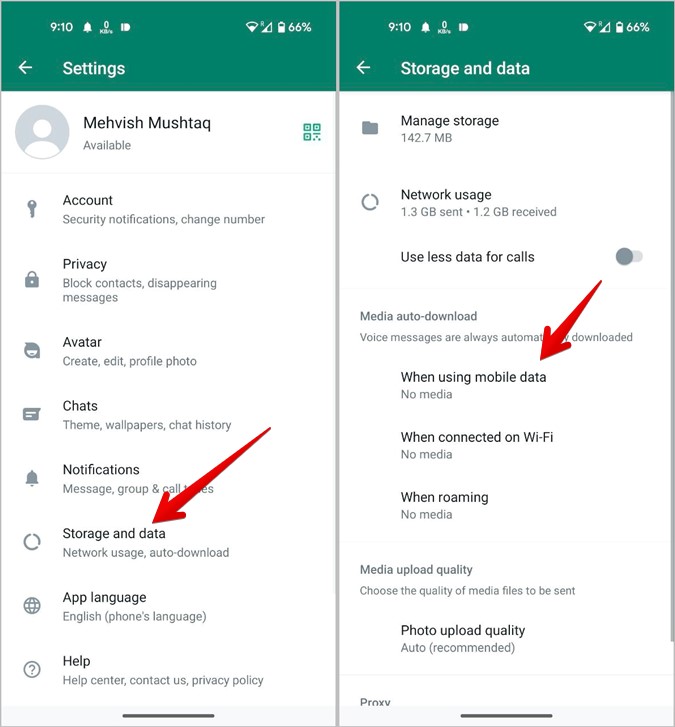Tap the lock icon for Privacy
Screen dimensions: 675x727
click(x=32, y=280)
